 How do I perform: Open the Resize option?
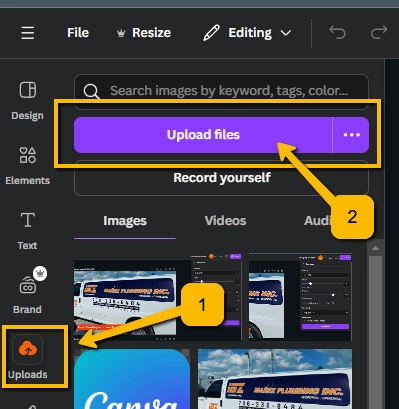(144, 33)
